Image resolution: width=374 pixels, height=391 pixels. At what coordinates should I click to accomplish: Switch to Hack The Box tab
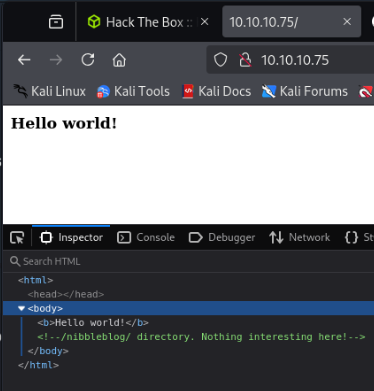148,22
